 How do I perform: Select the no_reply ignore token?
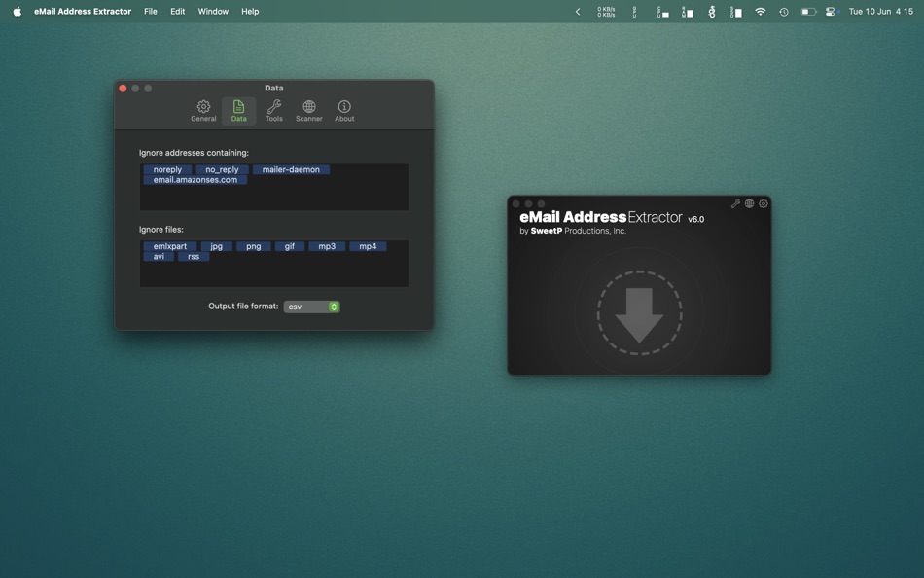222,170
